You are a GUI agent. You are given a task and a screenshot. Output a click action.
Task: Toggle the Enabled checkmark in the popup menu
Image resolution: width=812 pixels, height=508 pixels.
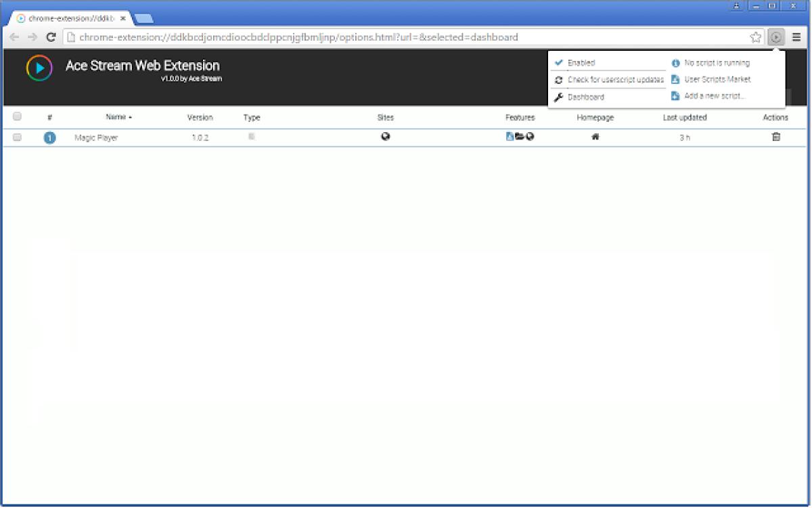tap(558, 62)
